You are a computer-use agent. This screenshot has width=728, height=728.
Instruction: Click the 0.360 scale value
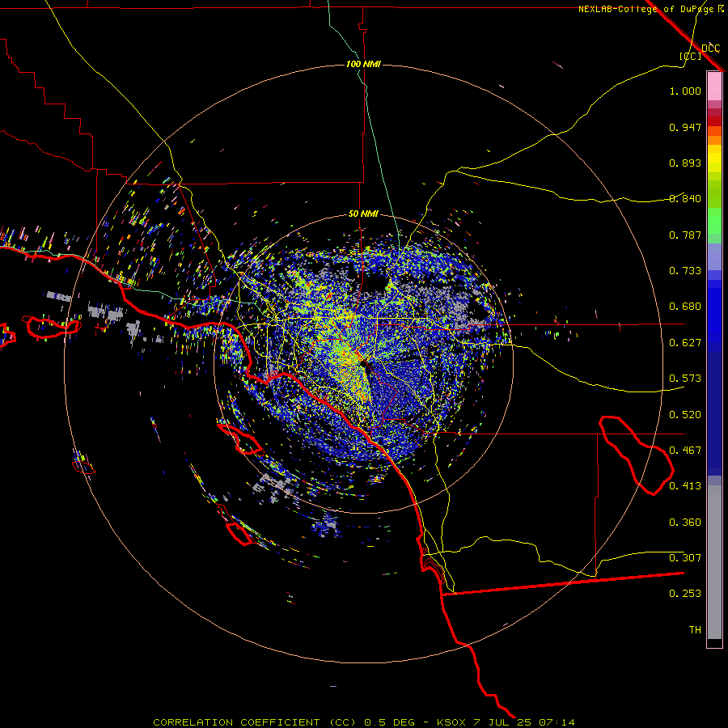click(685, 523)
